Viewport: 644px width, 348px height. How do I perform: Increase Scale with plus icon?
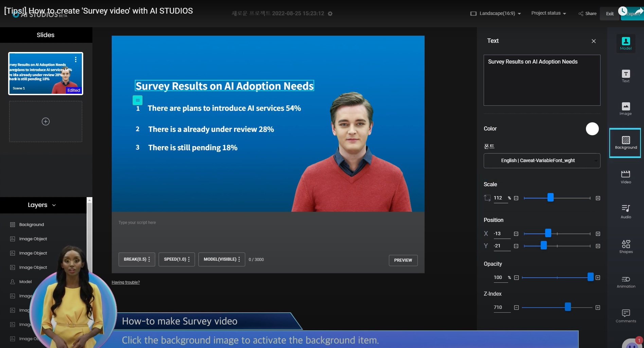point(598,198)
